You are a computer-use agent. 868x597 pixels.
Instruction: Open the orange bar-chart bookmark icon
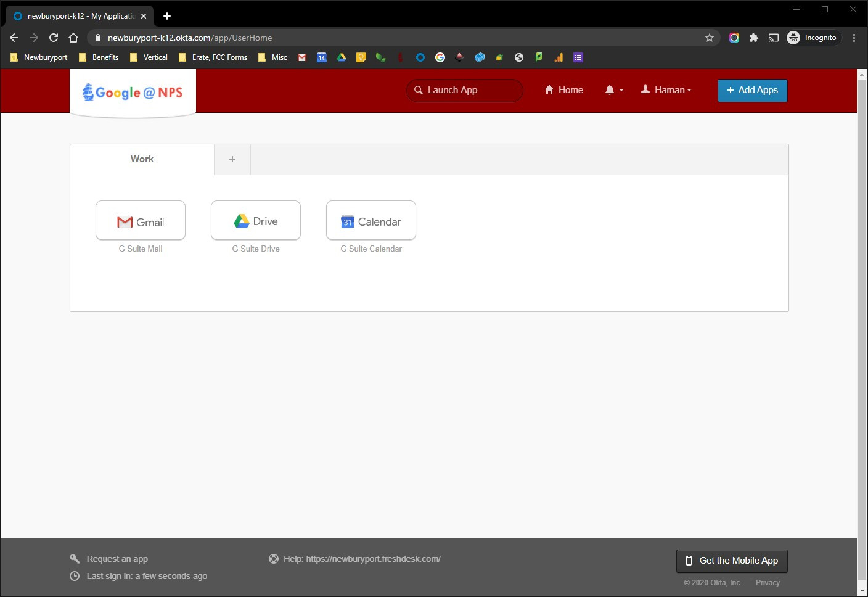[x=559, y=57]
